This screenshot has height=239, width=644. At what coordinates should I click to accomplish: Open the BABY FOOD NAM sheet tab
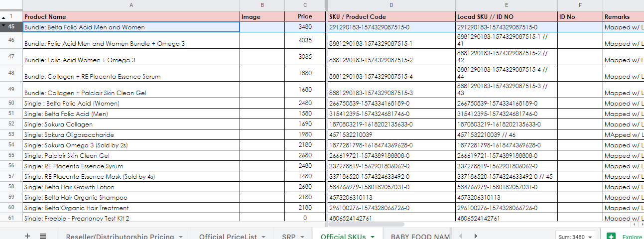pyautogui.click(x=420, y=237)
